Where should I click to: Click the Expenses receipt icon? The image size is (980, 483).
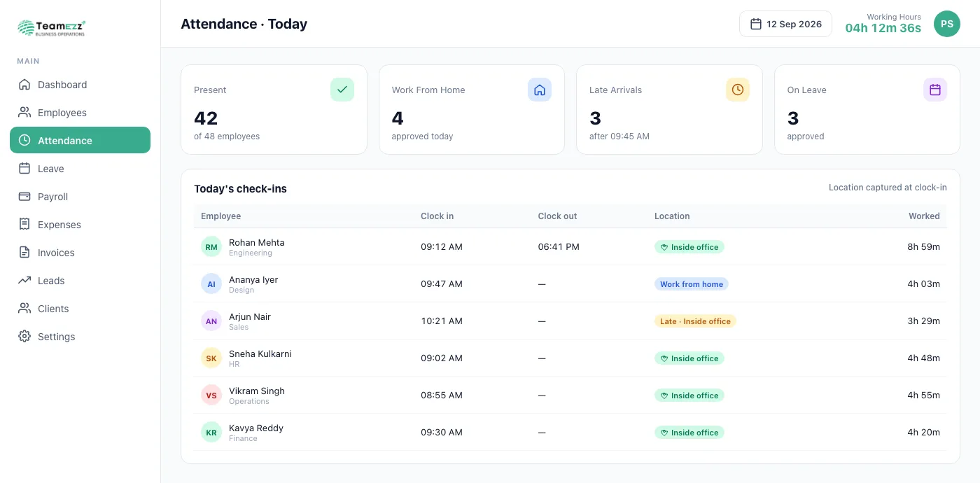pos(24,225)
